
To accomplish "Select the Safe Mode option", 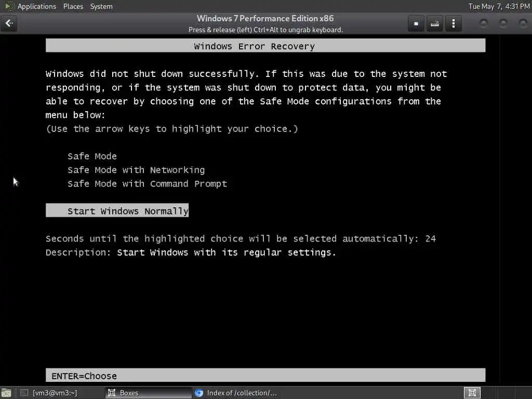I will (92, 156).
